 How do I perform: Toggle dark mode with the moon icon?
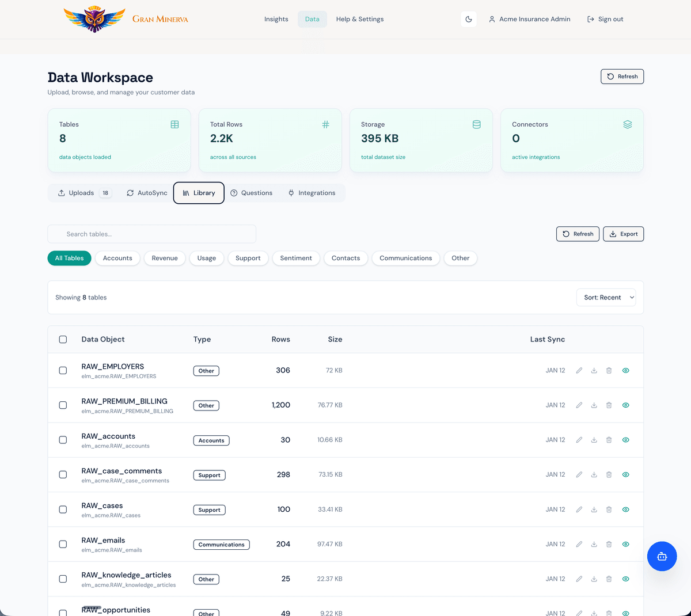pos(468,19)
